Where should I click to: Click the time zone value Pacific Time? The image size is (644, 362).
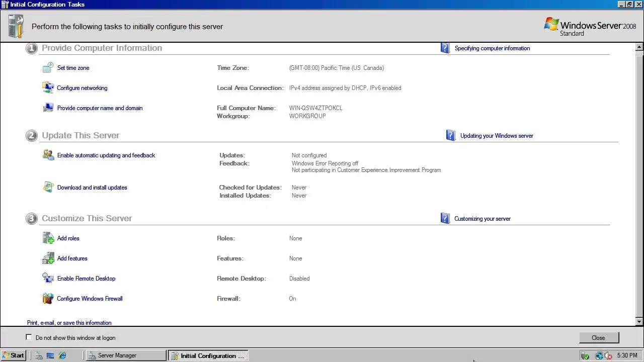click(x=336, y=68)
